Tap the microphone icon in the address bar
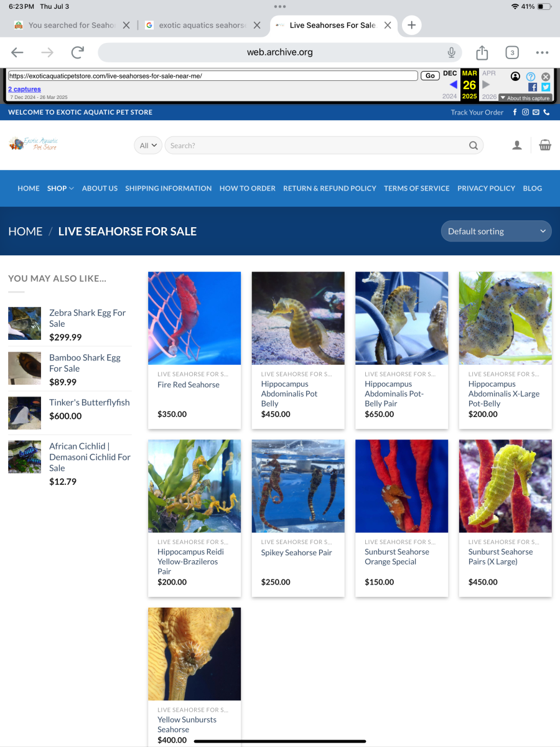 [452, 52]
